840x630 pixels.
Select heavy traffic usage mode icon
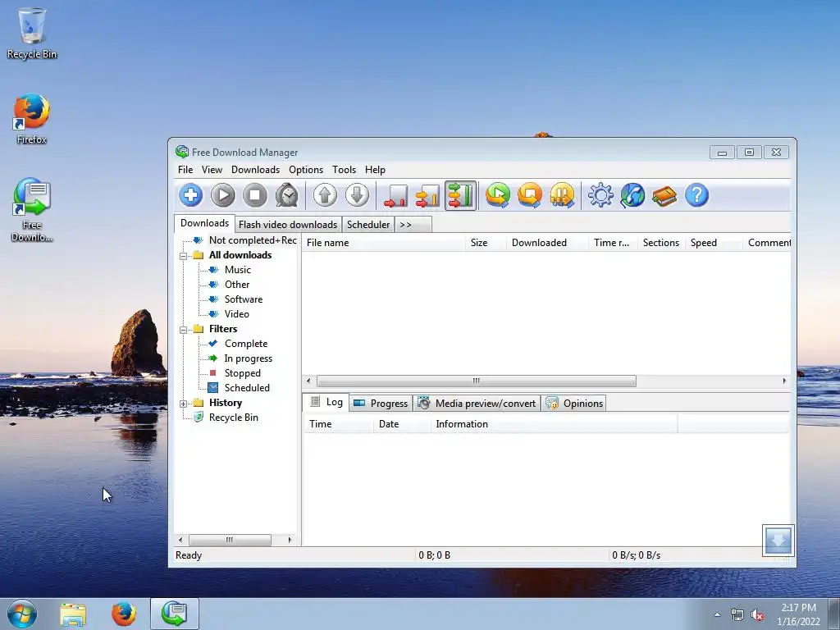tap(460, 195)
